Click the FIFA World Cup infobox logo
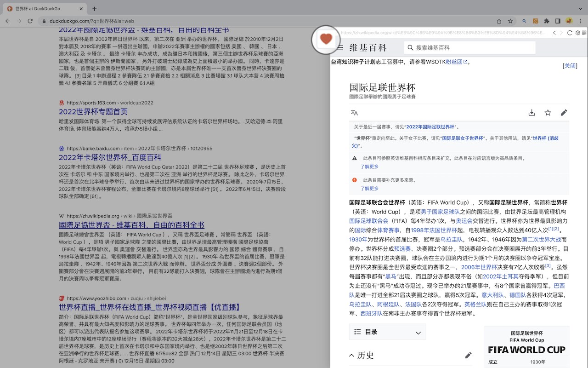Viewport: 588px width, 368px height. tap(527, 350)
